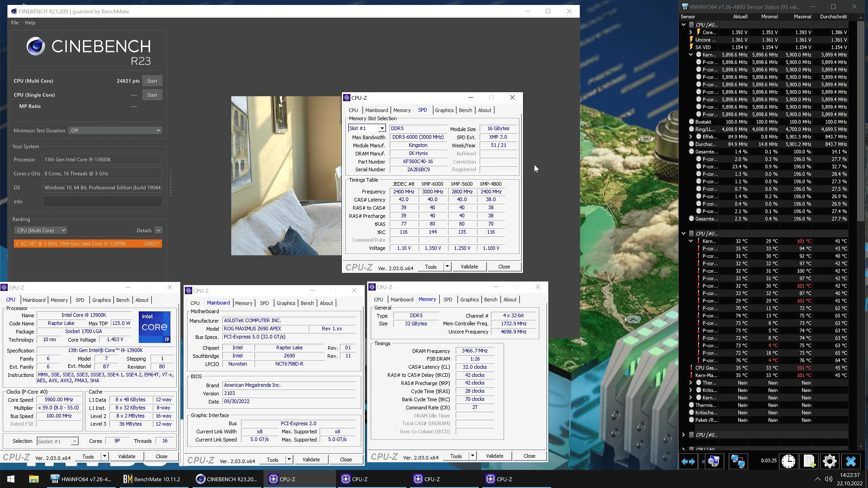This screenshot has height=488, width=868.
Task: Open HWiNFO sensor search monitor icon
Action: coord(713,461)
